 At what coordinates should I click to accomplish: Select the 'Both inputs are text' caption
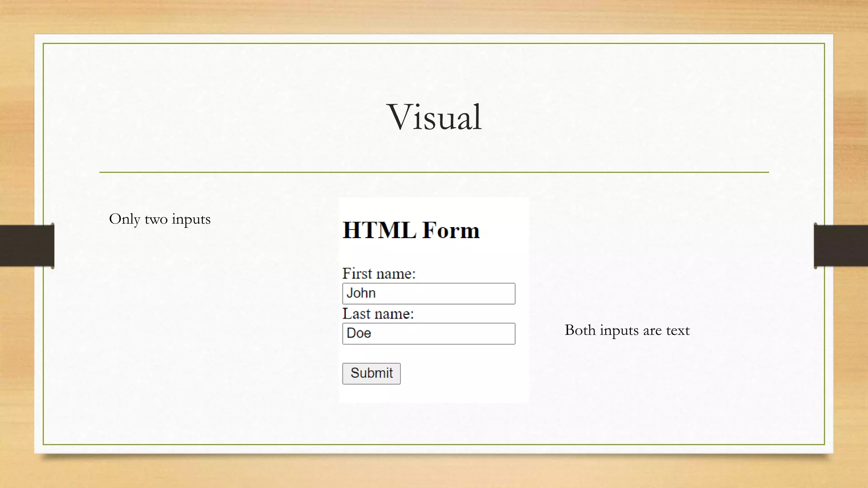627,330
